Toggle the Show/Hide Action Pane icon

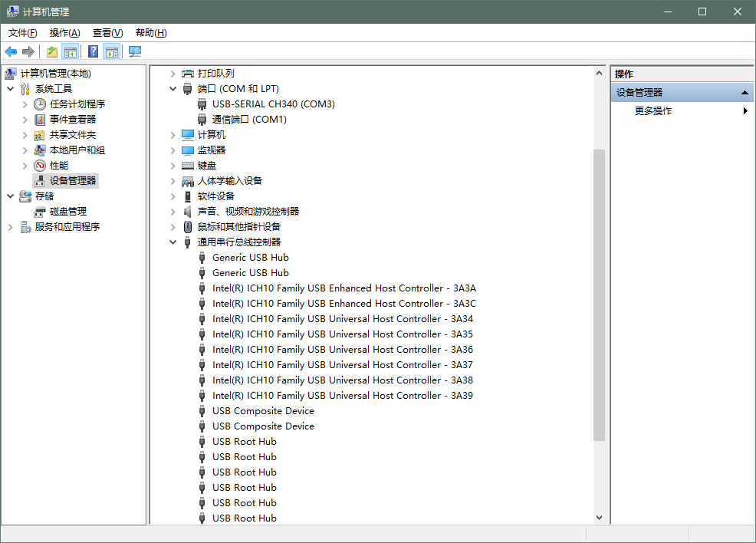point(112,51)
